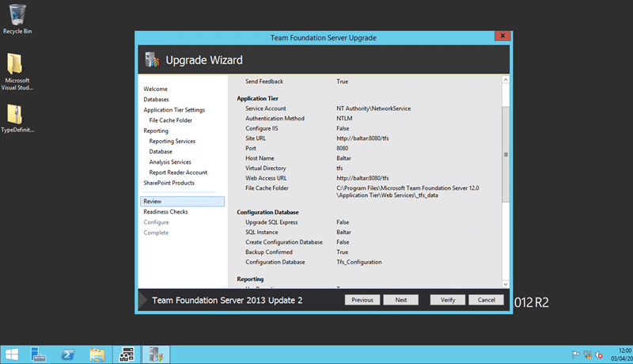This screenshot has height=364, width=633.
Task: Select the TypeDefinit... folder on desktop
Action: coord(17,118)
